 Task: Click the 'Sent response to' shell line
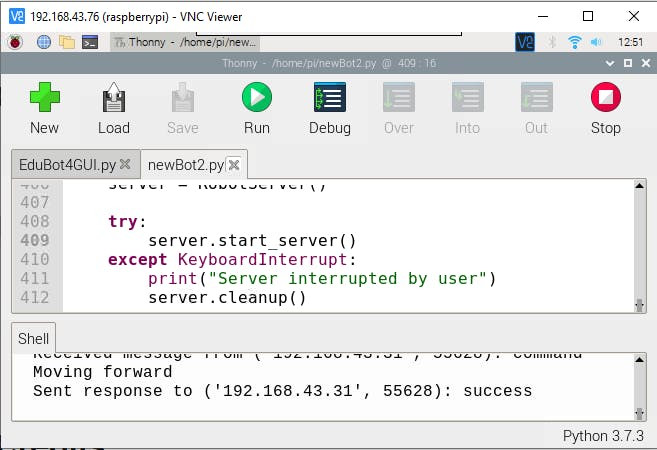283,391
